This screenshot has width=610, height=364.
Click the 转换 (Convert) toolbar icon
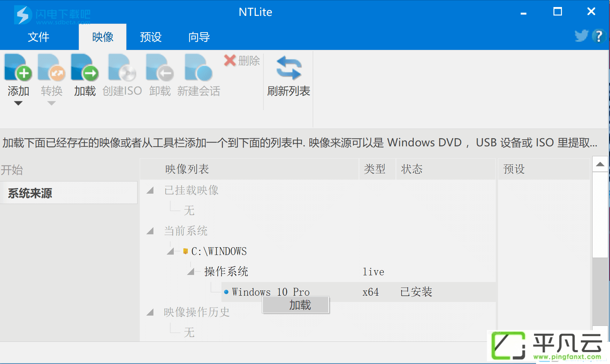point(51,67)
